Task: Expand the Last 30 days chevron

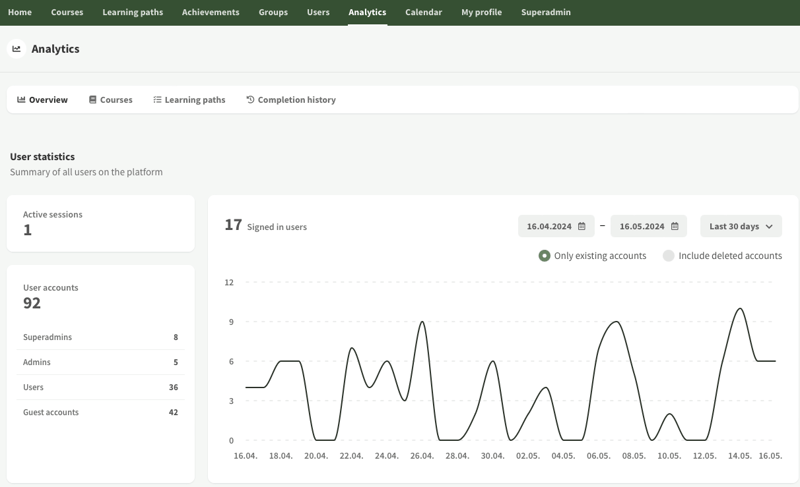Action: 769,226
